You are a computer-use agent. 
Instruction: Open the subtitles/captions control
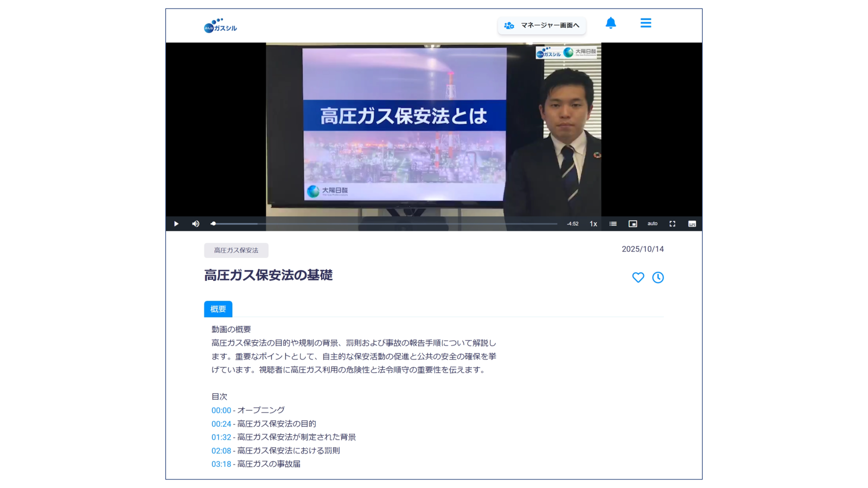(692, 223)
